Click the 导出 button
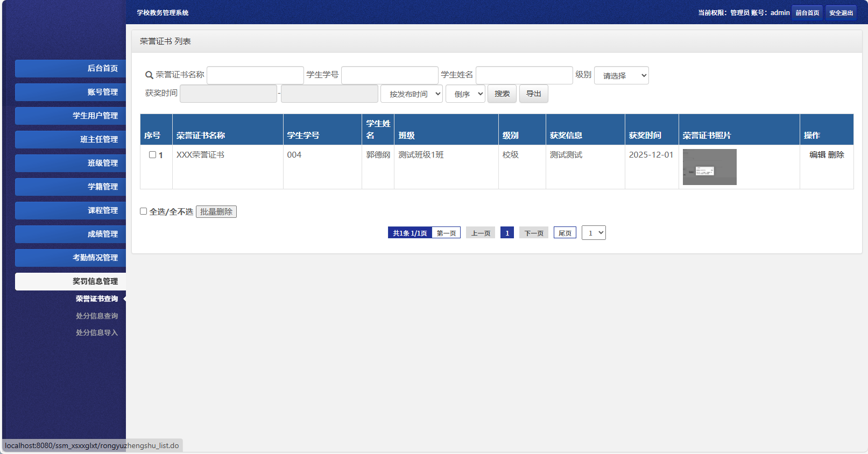 point(534,94)
